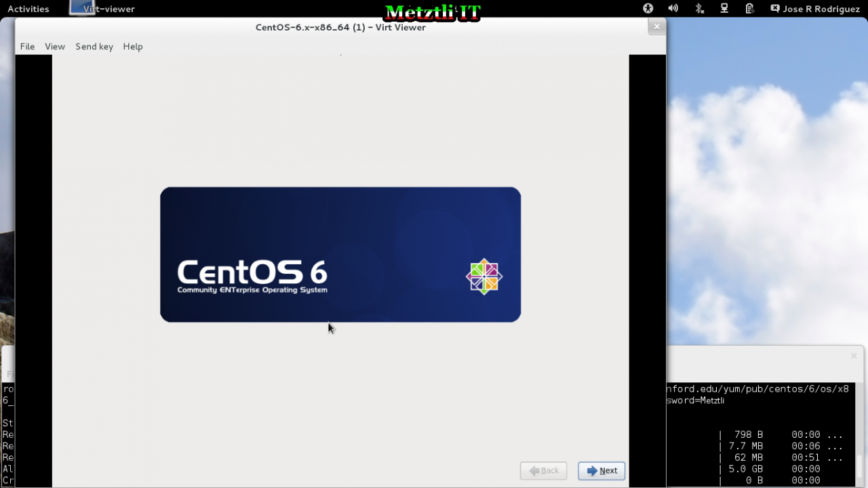Open the Jose R Rodriguez user menu
The image size is (868, 488).
pos(815,9)
